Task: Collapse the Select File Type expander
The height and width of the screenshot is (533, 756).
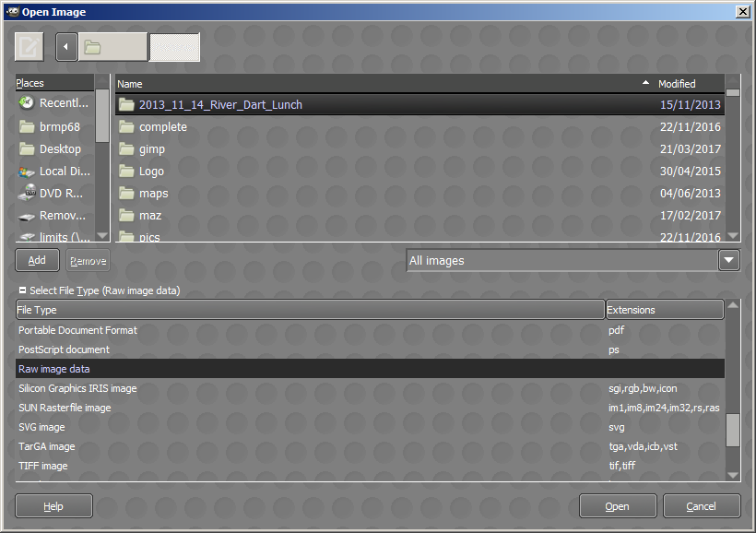Action: pyautogui.click(x=23, y=290)
